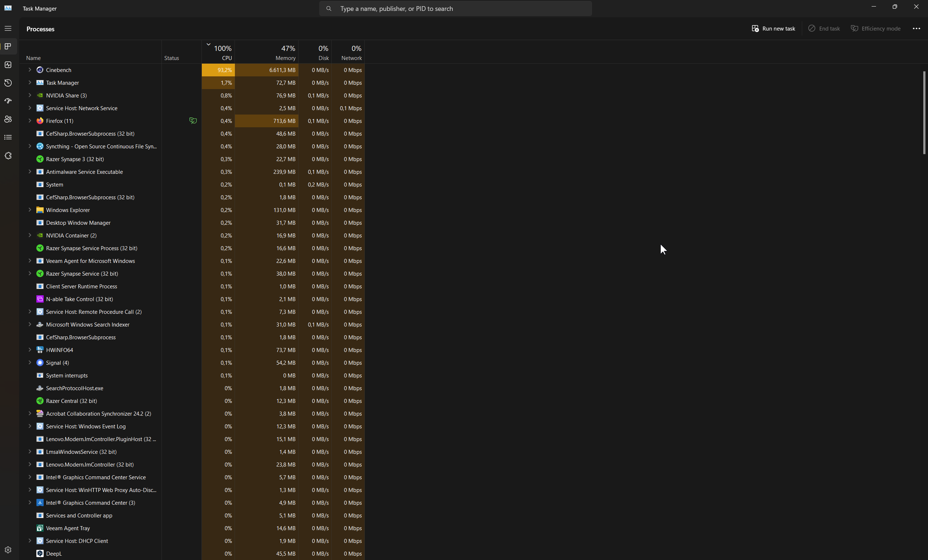Expand NVIDIA Share (3) process group

coord(30,95)
